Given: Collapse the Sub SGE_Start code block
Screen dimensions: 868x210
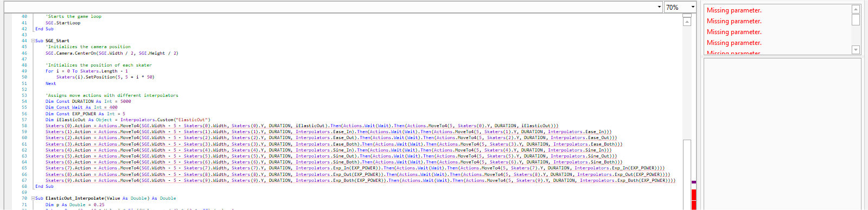Looking at the screenshot, I should click(33, 41).
